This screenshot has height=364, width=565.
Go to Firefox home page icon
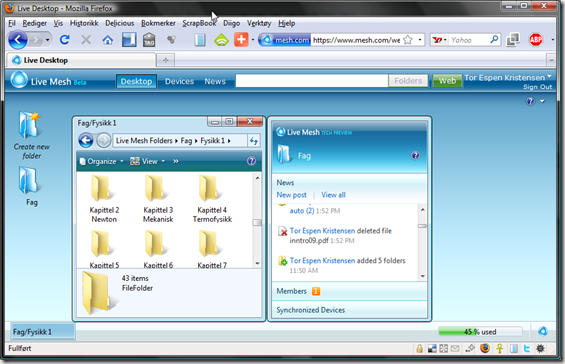pyautogui.click(x=107, y=40)
